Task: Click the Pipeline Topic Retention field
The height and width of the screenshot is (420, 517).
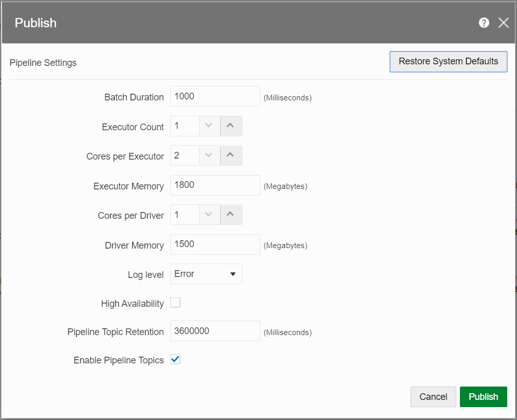Action: point(215,331)
